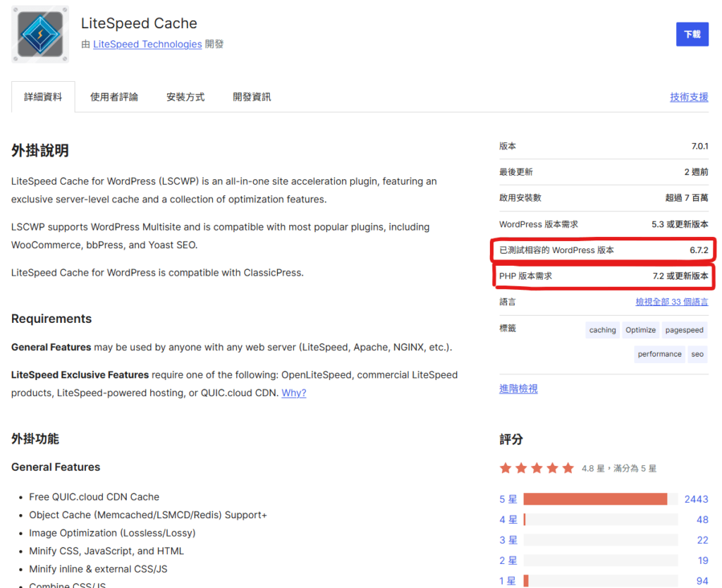Click the fifth rating star icon

point(568,468)
